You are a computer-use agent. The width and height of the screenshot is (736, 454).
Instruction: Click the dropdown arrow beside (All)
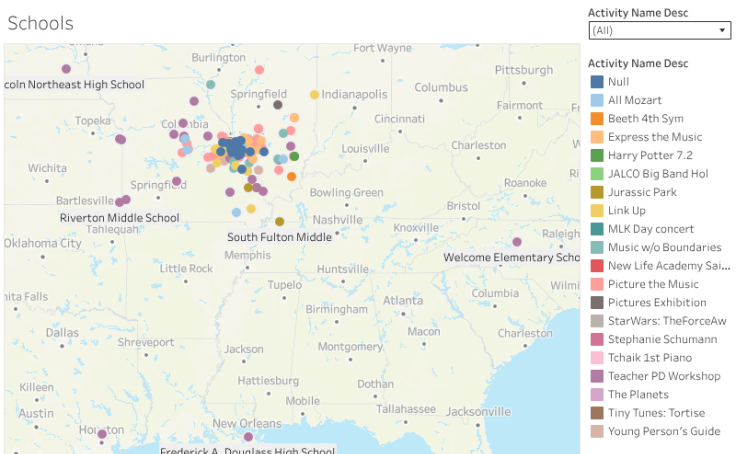pos(722,31)
